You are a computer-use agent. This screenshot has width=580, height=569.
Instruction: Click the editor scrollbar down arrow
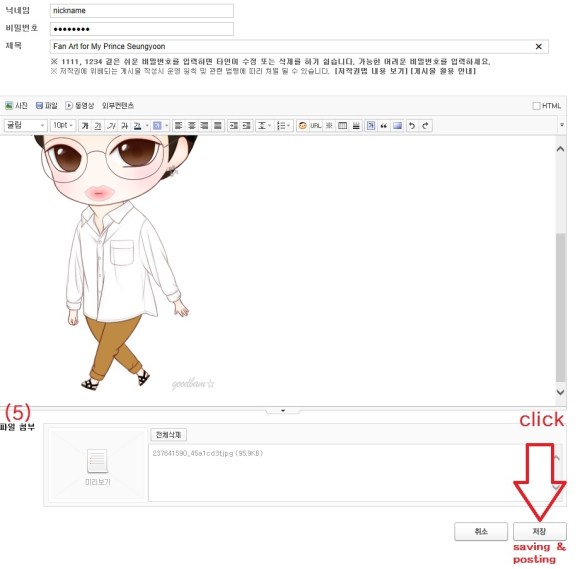(x=560, y=392)
